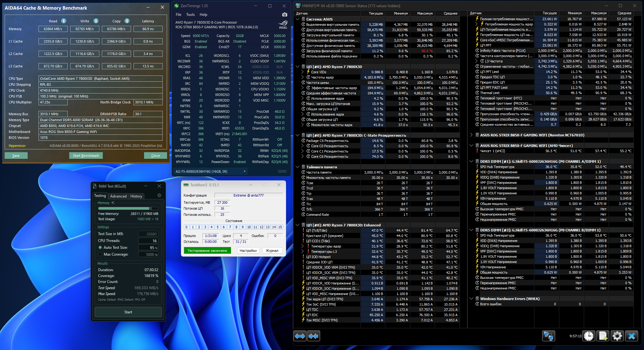Open the Tools menu in ZenTimings
The width and height of the screenshot is (644, 350).
(190, 15)
